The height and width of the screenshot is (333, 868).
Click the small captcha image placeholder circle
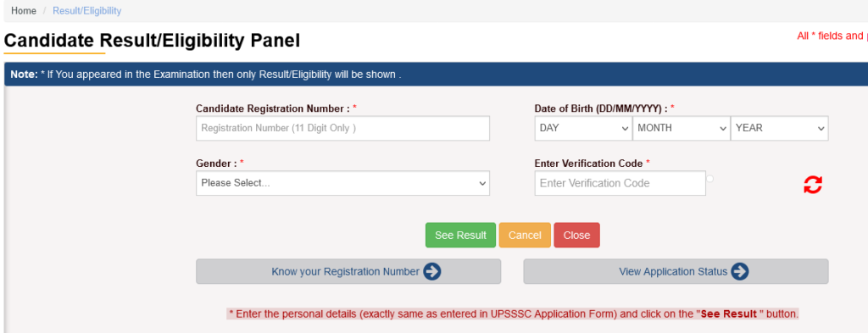(709, 179)
